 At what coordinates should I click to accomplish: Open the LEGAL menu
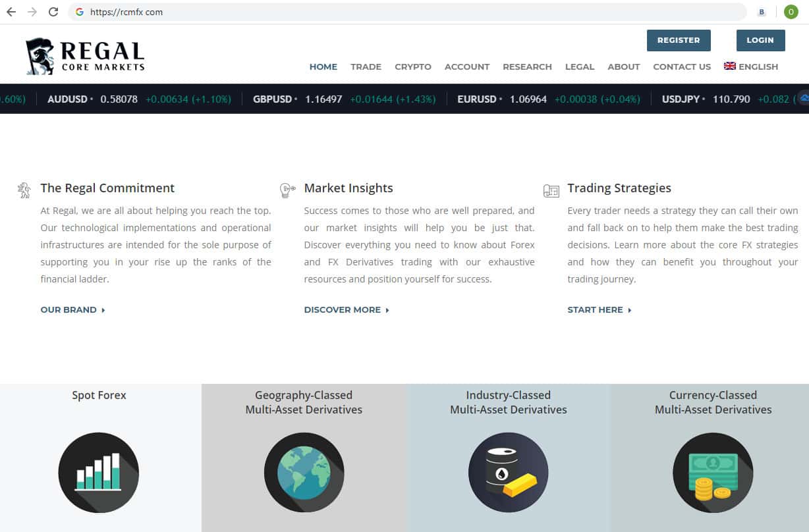coord(580,66)
